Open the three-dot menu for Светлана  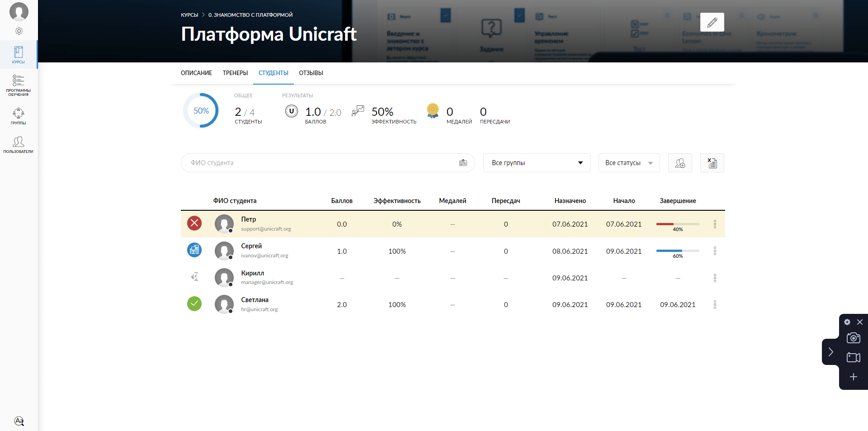pos(715,305)
